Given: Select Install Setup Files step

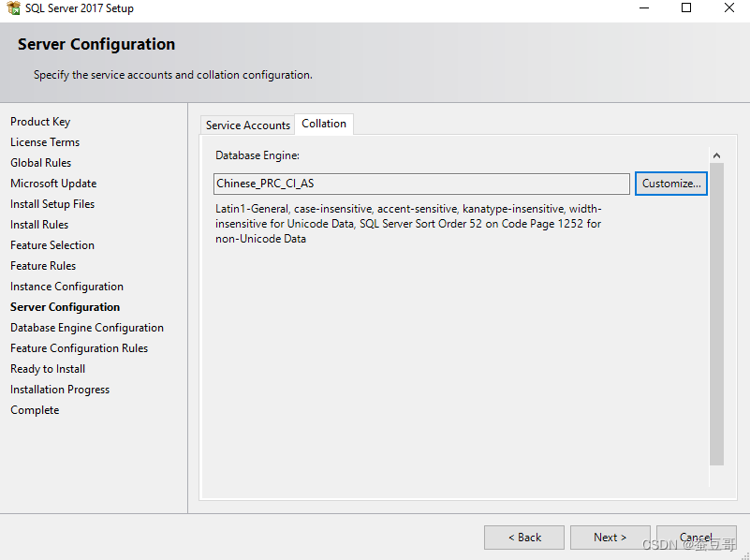Looking at the screenshot, I should [52, 204].
